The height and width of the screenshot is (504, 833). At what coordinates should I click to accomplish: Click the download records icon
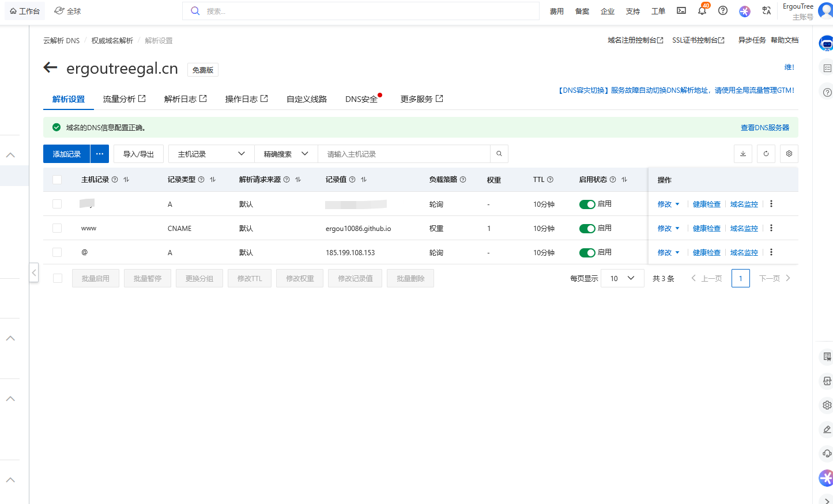(743, 154)
